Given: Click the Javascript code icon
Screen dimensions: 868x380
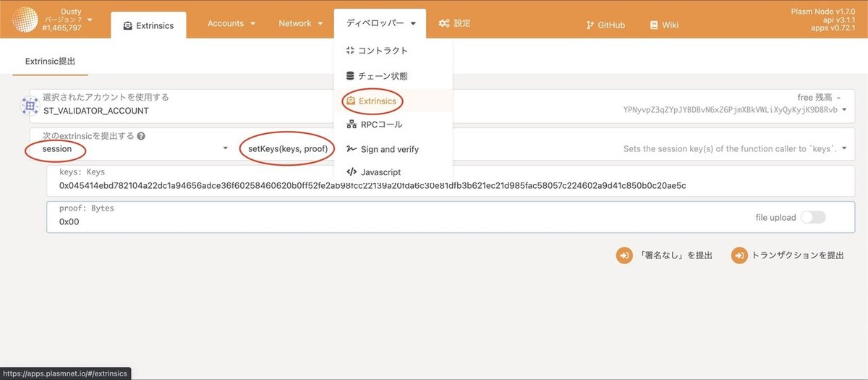Looking at the screenshot, I should click(x=352, y=172).
